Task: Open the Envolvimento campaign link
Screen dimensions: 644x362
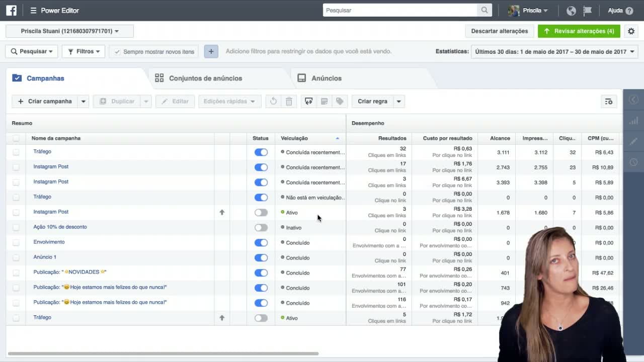Action: point(49,242)
